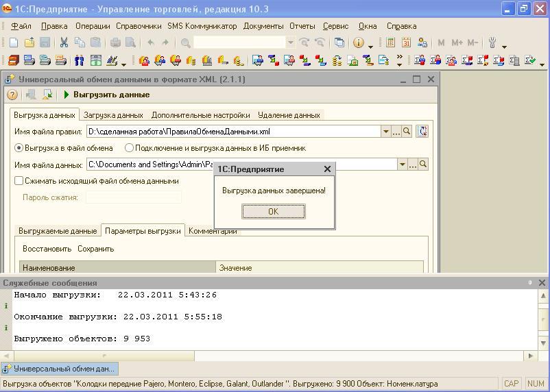Click the two blue people icon

tap(80, 60)
